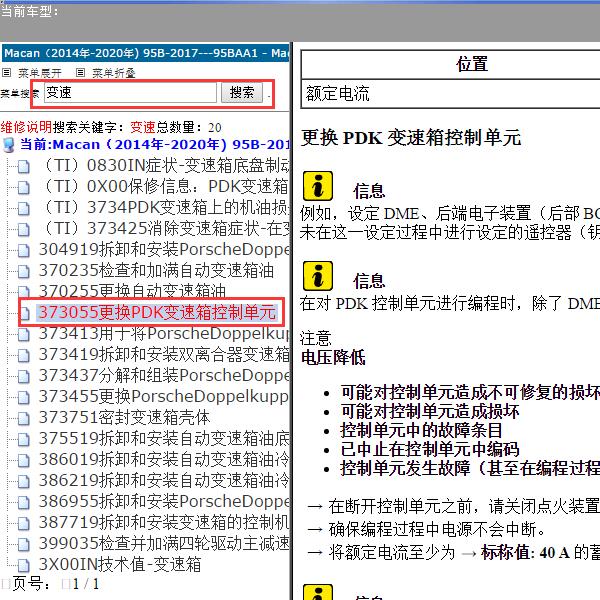
Task: Click the 当前车型 label at top
Action: (29, 11)
